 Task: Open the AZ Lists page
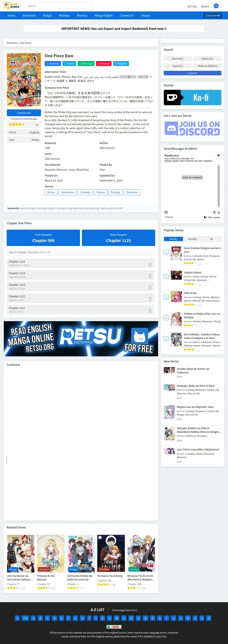192,6
